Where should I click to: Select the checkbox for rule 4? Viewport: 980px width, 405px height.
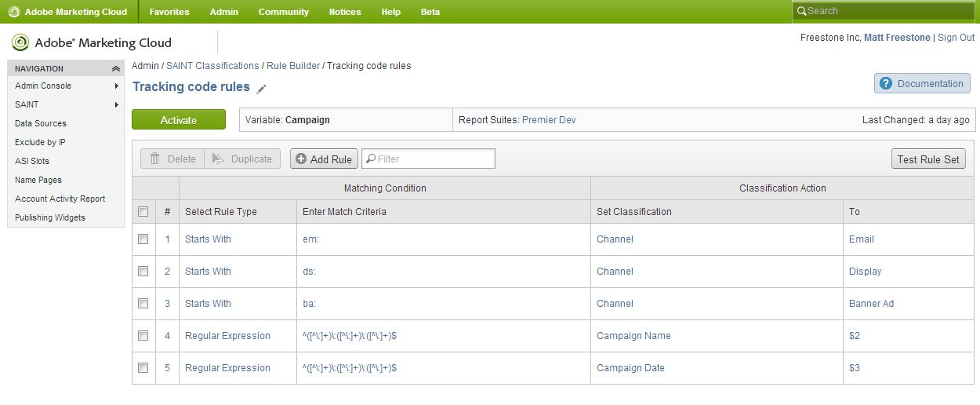143,336
